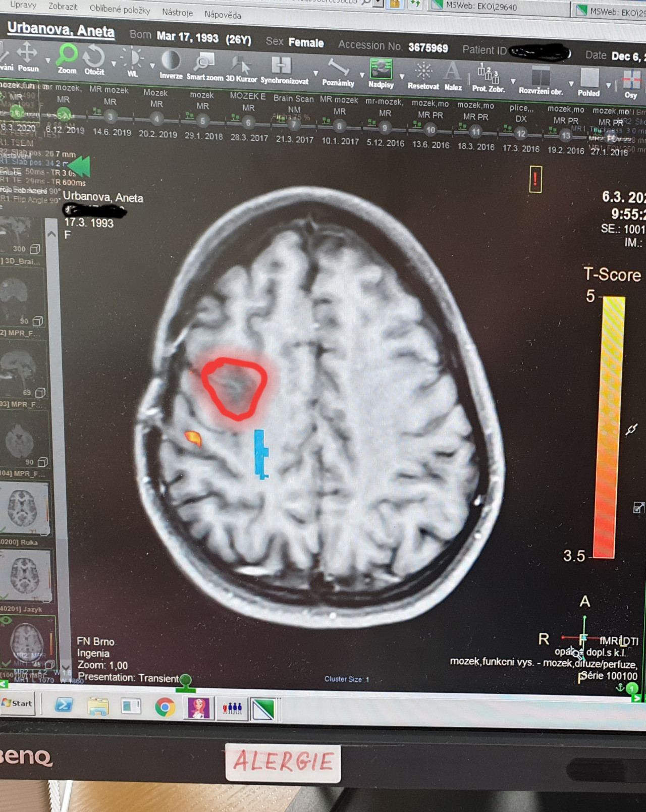Viewport: 646px width, 812px height.
Task: Click patient name Urbanova, Aneta link
Action: click(x=61, y=29)
